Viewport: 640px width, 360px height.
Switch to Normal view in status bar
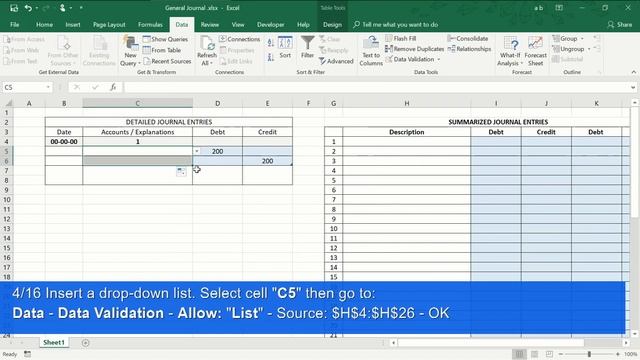click(x=519, y=354)
